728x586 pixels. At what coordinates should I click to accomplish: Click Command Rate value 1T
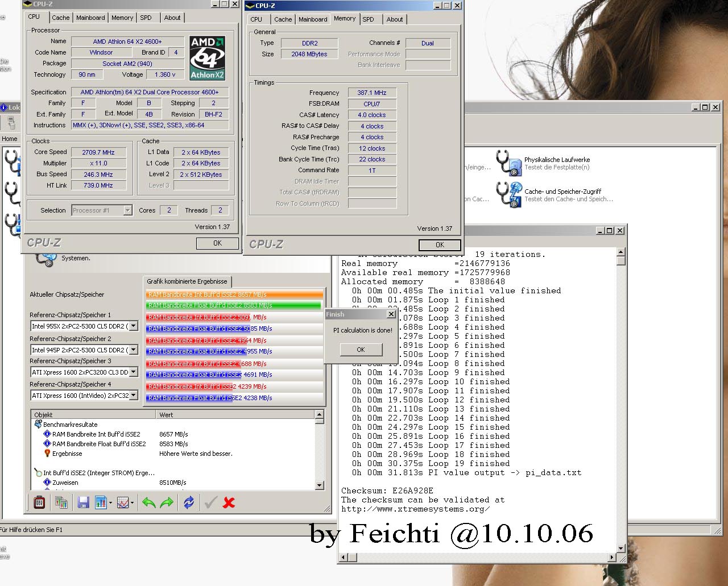pyautogui.click(x=372, y=170)
